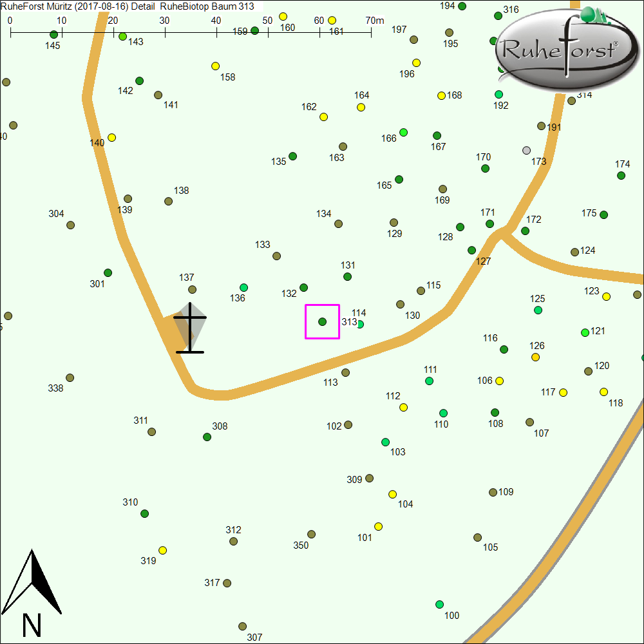
Task: Click the black cross memorial symbol
Action: coord(190,329)
